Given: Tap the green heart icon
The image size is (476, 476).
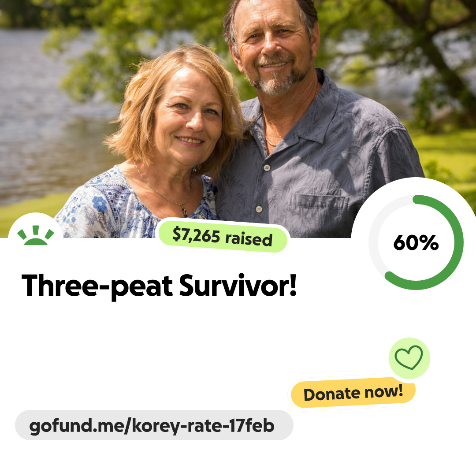Looking at the screenshot, I should [409, 357].
